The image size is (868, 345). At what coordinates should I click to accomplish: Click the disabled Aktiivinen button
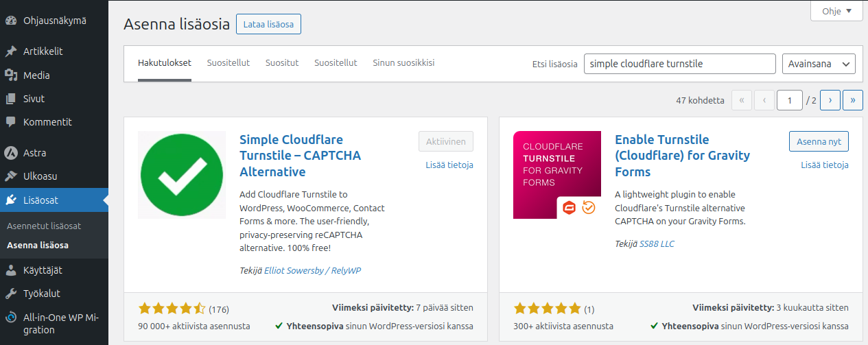[446, 142]
